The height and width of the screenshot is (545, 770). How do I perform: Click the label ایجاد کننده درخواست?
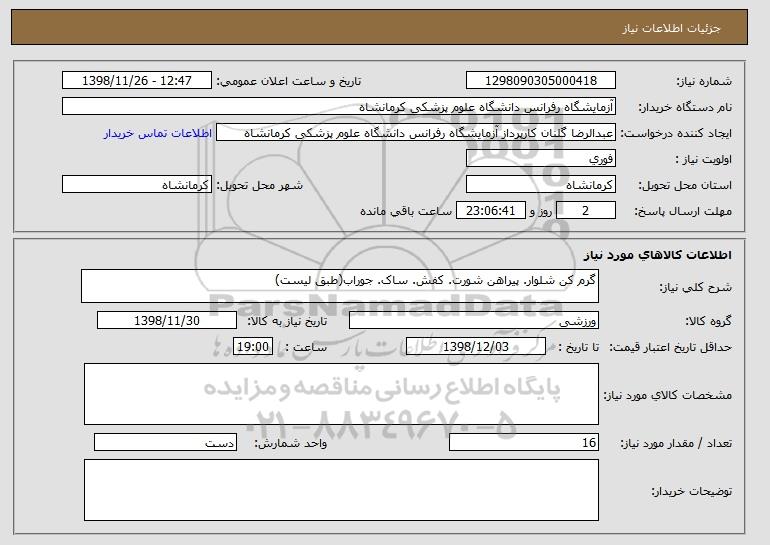click(676, 134)
